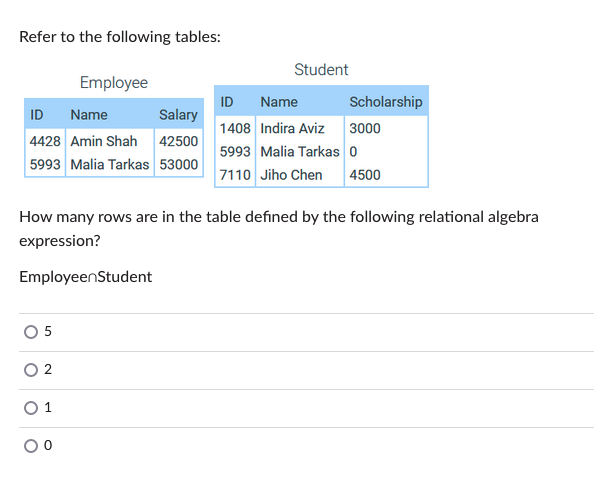
Task: Click ID 4428 in the Employee table
Action: [x=46, y=141]
